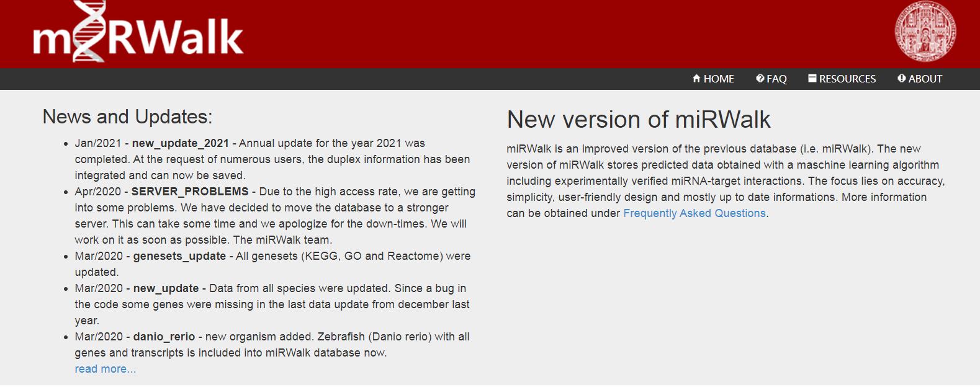Viewport: 980px width, 390px height.
Task: Click the bold 'danio_rerio' news title
Action: pos(164,337)
